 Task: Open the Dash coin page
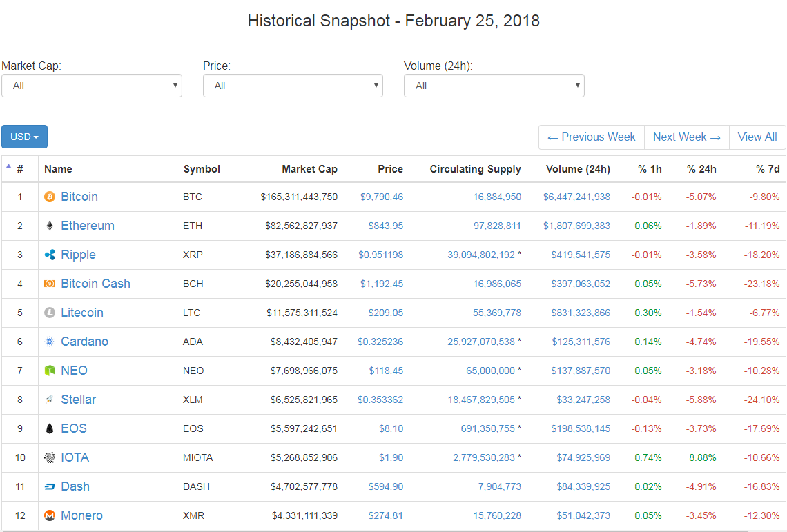click(x=75, y=486)
